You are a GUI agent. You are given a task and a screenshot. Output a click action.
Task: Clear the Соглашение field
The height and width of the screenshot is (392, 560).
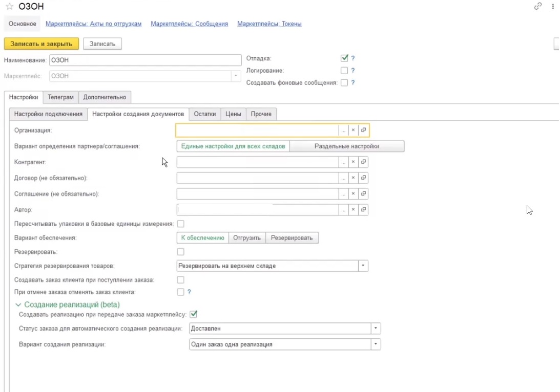point(353,193)
